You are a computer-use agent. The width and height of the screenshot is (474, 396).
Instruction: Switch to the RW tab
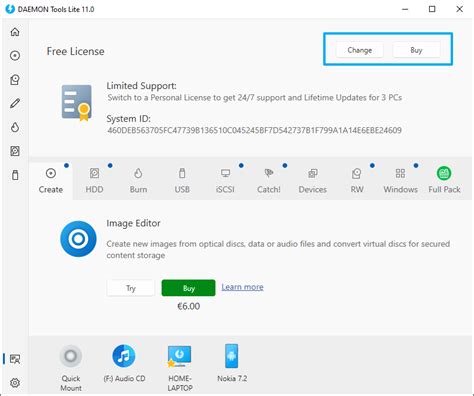(357, 181)
